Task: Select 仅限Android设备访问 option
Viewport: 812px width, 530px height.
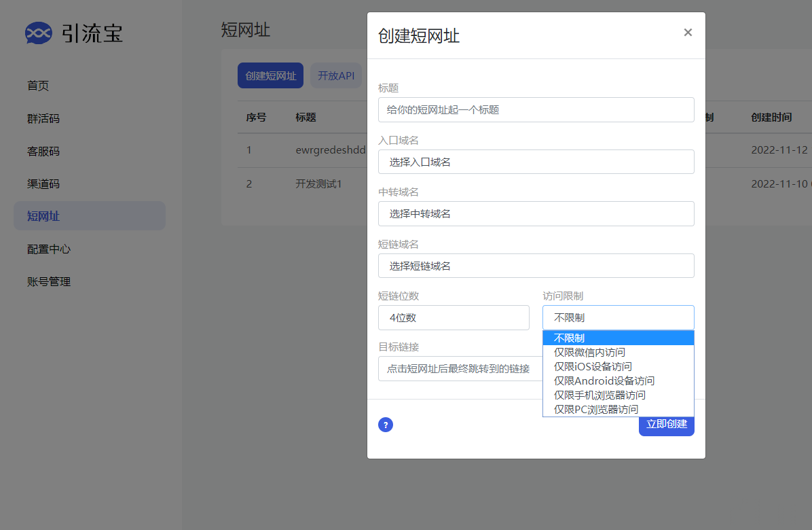Action: [x=604, y=381]
